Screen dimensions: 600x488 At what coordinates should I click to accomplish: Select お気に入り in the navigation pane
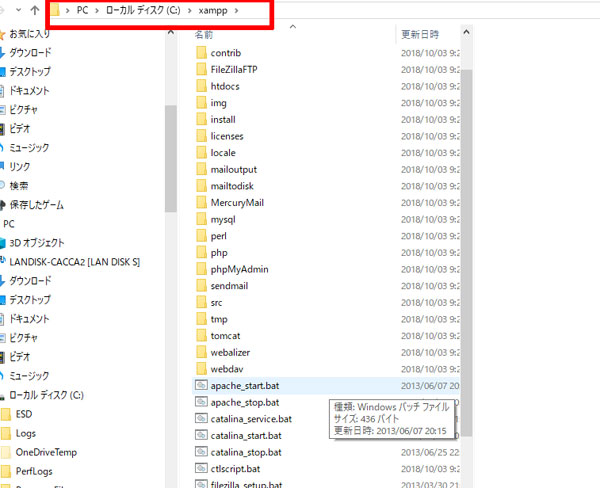(29, 34)
